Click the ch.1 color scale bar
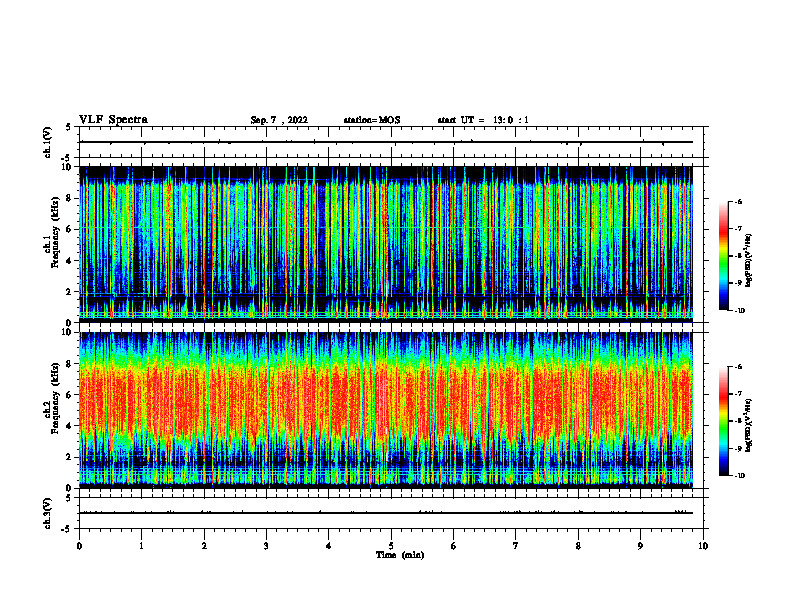The height and width of the screenshot is (612, 792). coord(723,256)
